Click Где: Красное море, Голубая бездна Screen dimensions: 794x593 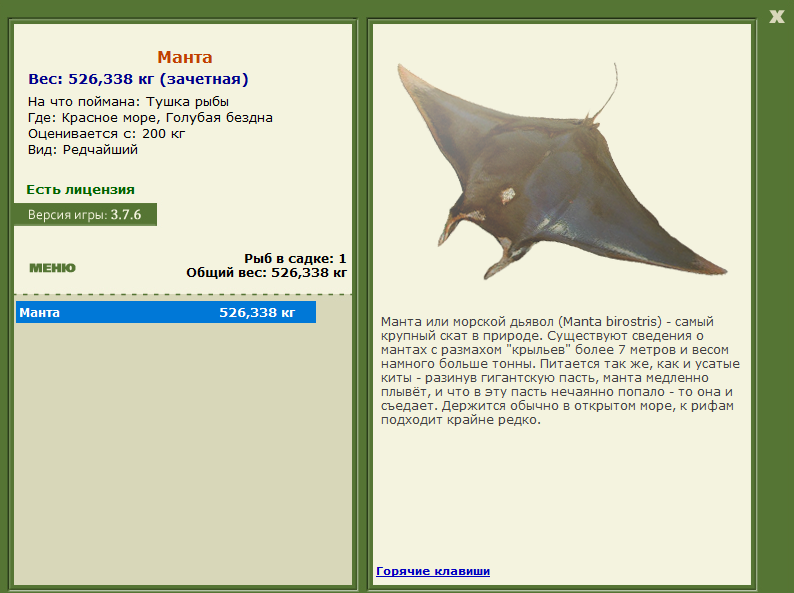pos(150,118)
